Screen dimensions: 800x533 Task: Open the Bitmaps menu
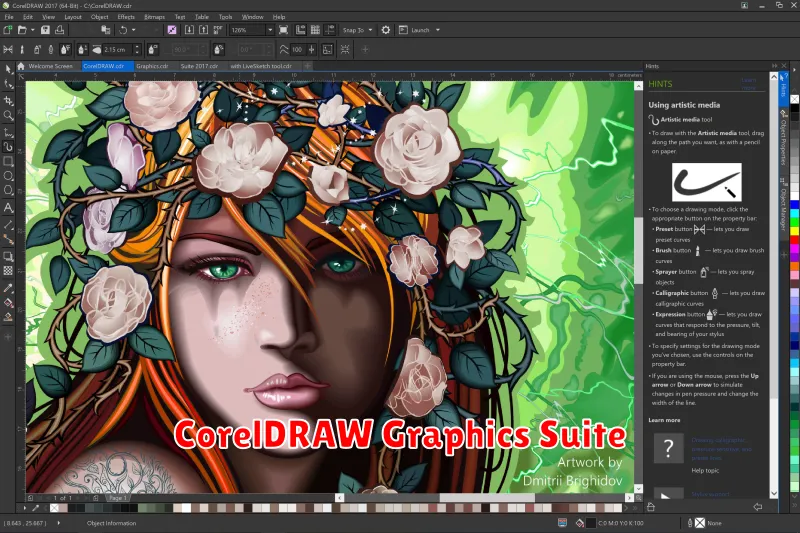click(155, 17)
